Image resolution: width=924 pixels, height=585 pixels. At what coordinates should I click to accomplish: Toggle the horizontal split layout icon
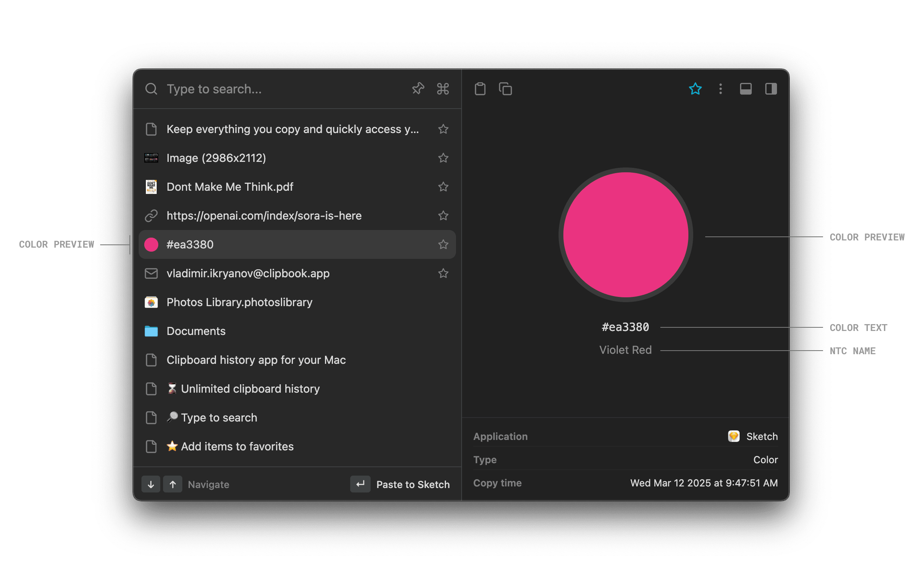pyautogui.click(x=746, y=89)
